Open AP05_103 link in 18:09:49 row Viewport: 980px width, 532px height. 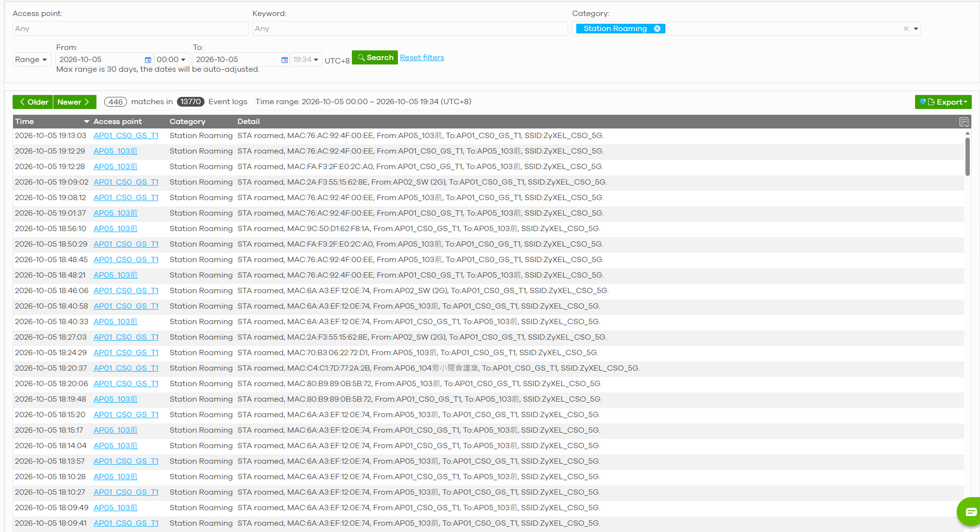coord(115,508)
